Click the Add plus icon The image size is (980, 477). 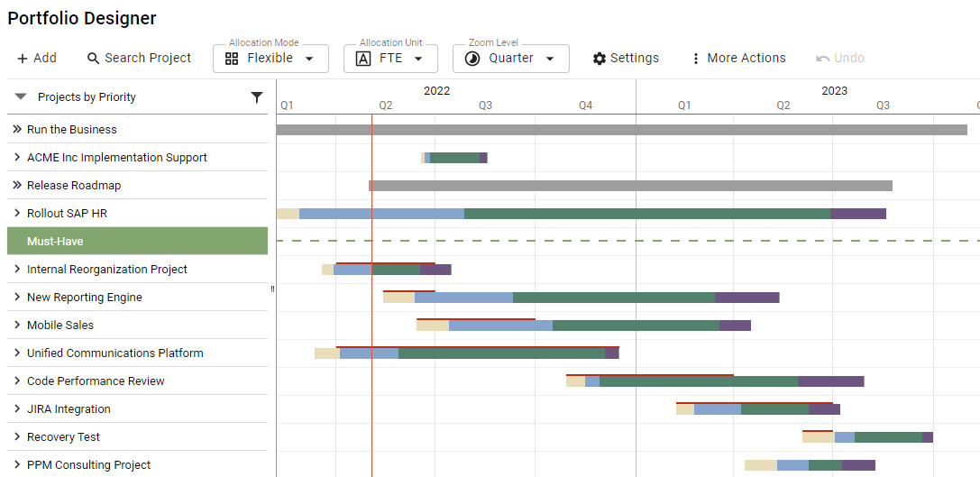click(x=23, y=59)
